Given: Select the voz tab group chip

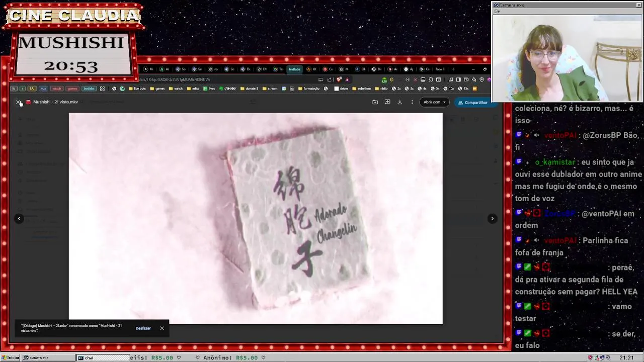Looking at the screenshot, I should 43,88.
